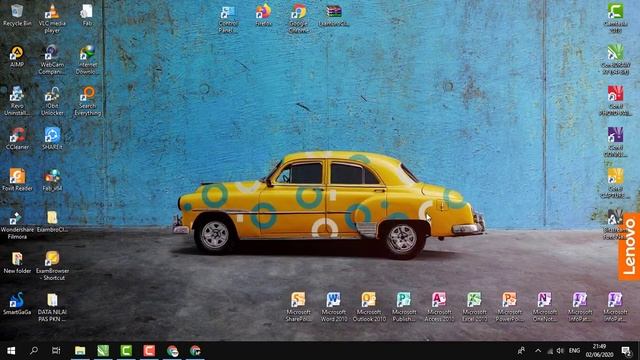Viewport: 640px width, 360px height.
Task: Switch to the green Camtasia taskbar icon
Action: (x=126, y=351)
